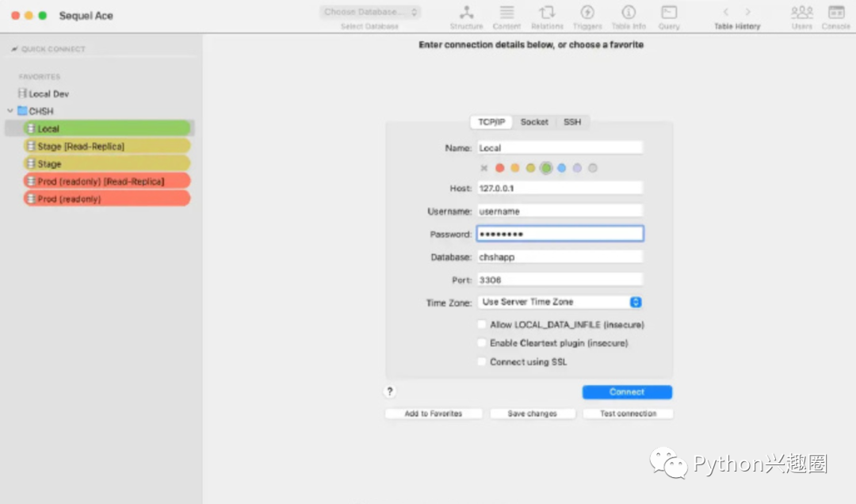
Task: Clear the favorite color with the X
Action: 483,168
